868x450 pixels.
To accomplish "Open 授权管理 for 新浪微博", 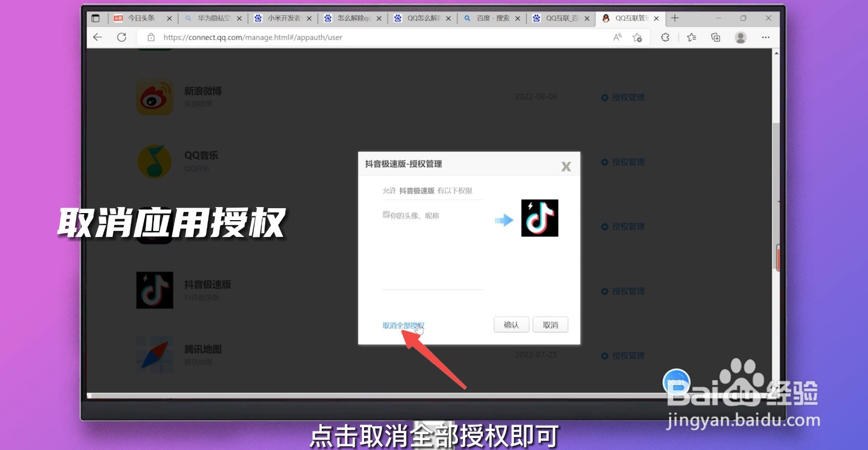I will click(623, 98).
